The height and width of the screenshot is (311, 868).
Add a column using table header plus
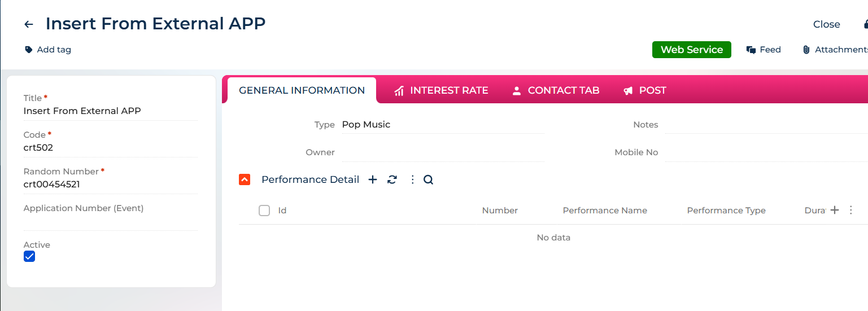[x=835, y=210]
